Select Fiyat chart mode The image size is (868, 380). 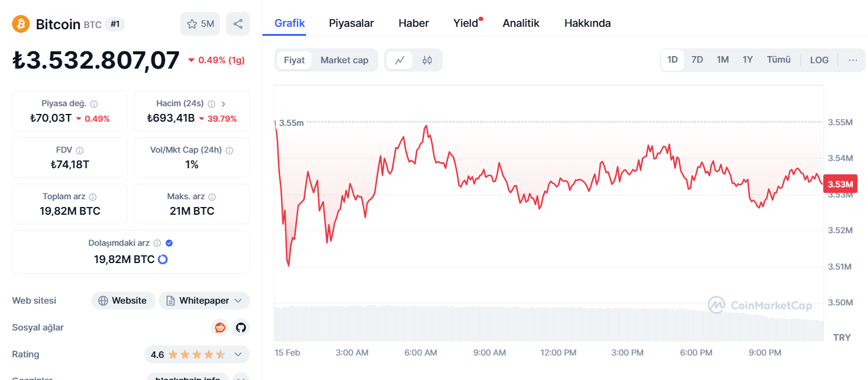point(294,60)
